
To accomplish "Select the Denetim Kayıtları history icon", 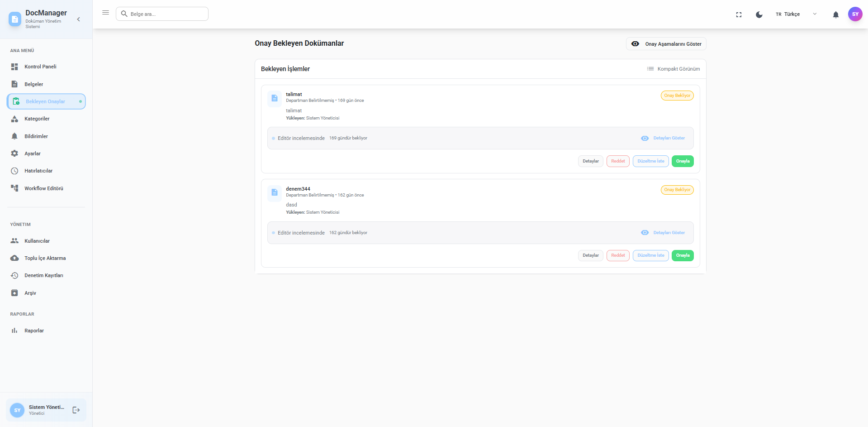I will coord(14,275).
